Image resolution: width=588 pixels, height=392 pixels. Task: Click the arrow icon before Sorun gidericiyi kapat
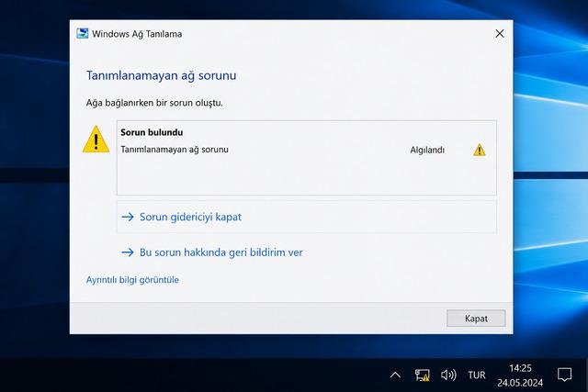point(128,217)
